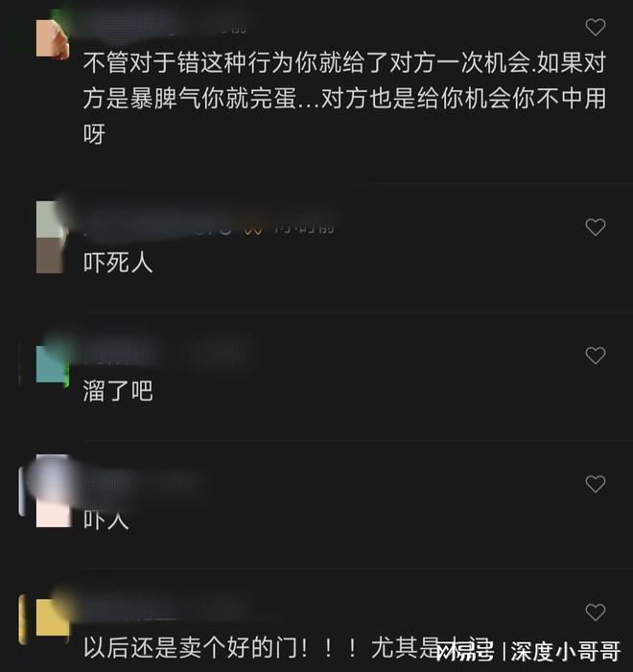Click the 深度小哥哥 watermark text

click(565, 652)
